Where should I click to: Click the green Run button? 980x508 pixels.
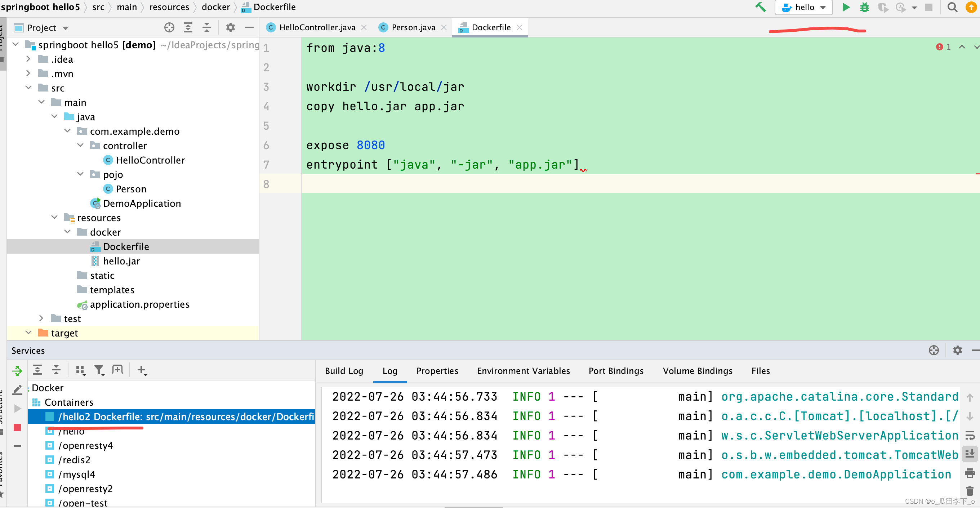pyautogui.click(x=846, y=8)
